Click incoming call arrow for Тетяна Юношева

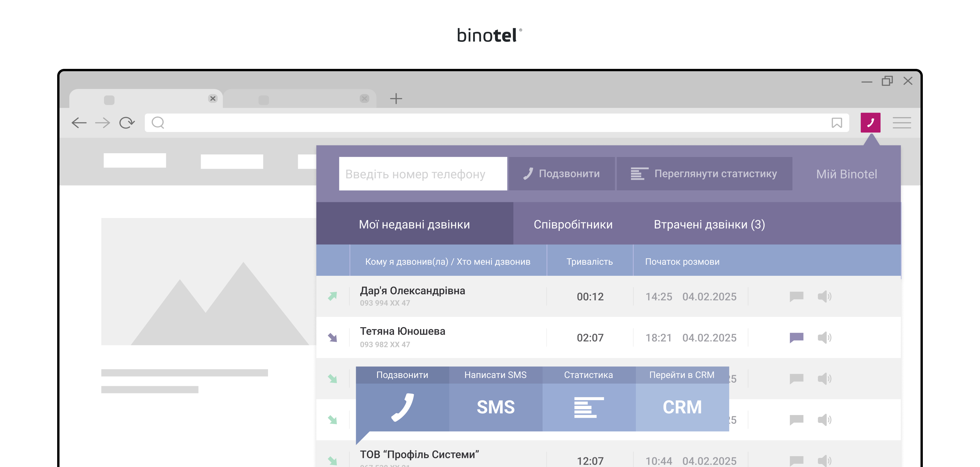point(332,337)
